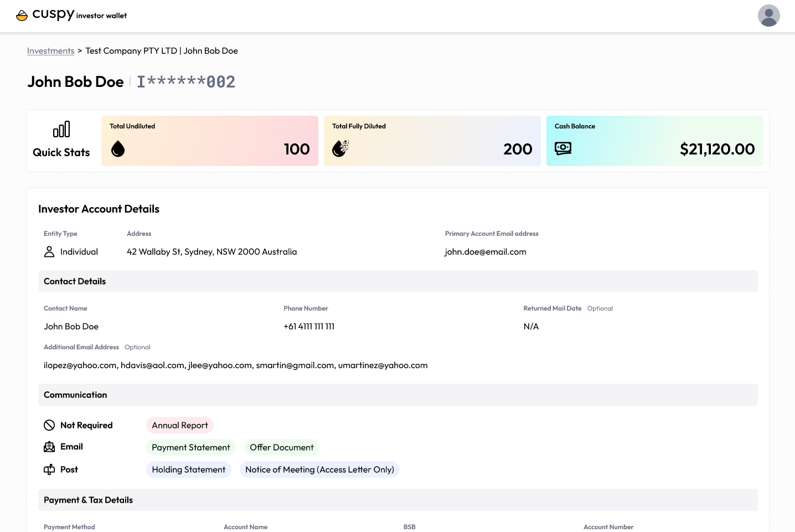Click the Post mailbox icon
This screenshot has height=532, width=795.
(x=49, y=469)
